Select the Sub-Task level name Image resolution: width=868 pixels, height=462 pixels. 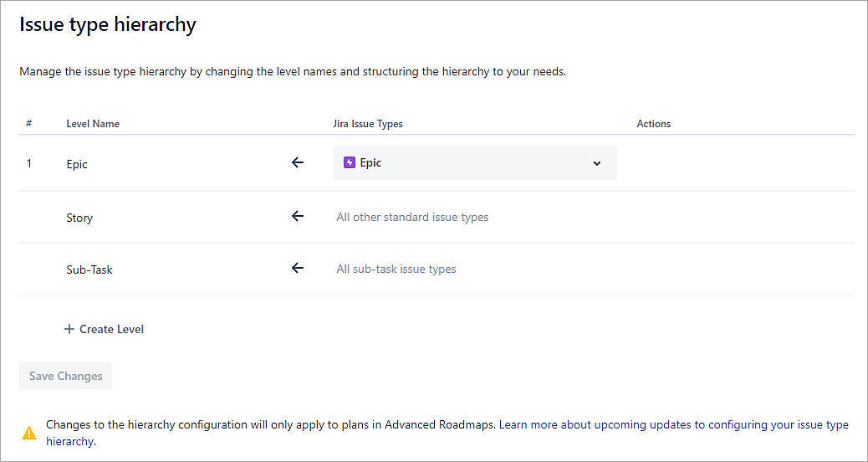[x=89, y=270]
